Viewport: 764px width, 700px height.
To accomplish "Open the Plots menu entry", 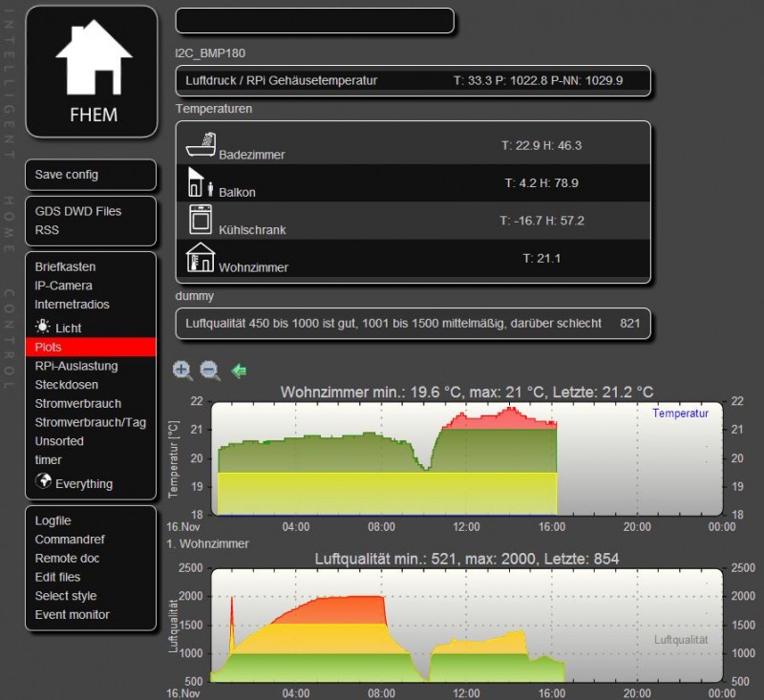I will pyautogui.click(x=47, y=347).
